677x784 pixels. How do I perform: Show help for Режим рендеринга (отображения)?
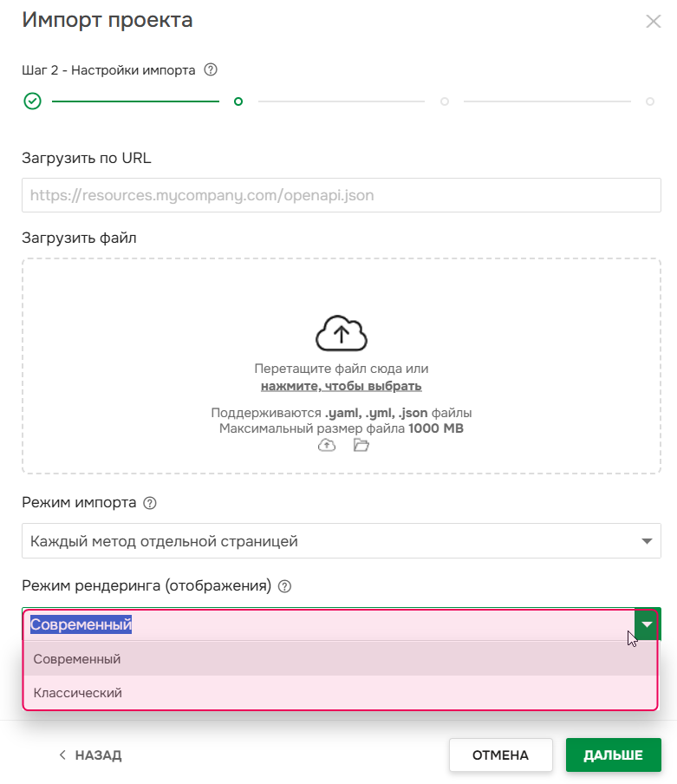(284, 586)
